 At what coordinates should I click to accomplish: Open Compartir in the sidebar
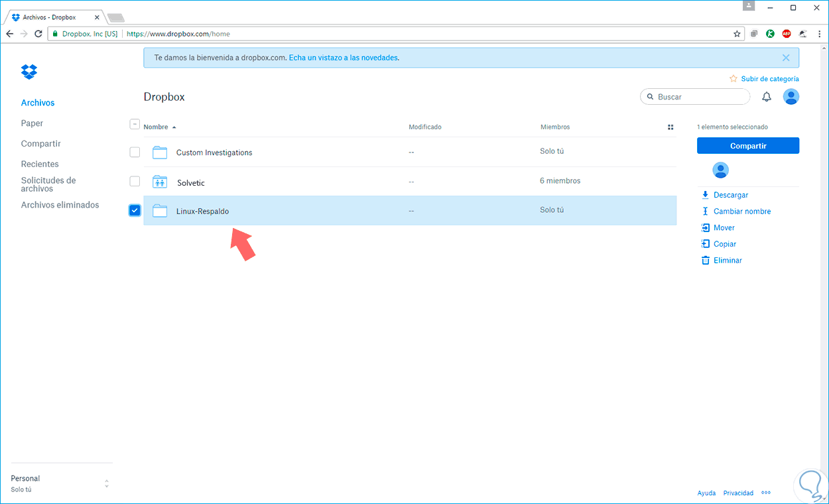(x=40, y=144)
